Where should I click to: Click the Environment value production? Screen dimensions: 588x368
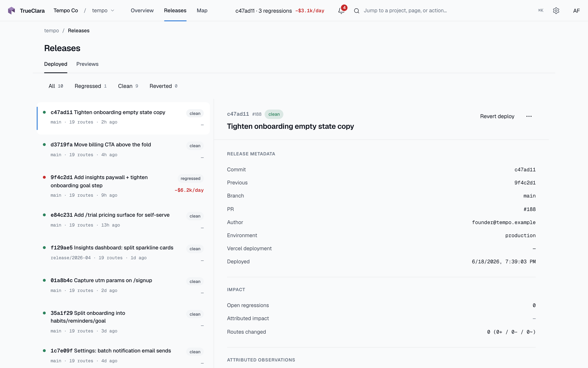point(520,236)
